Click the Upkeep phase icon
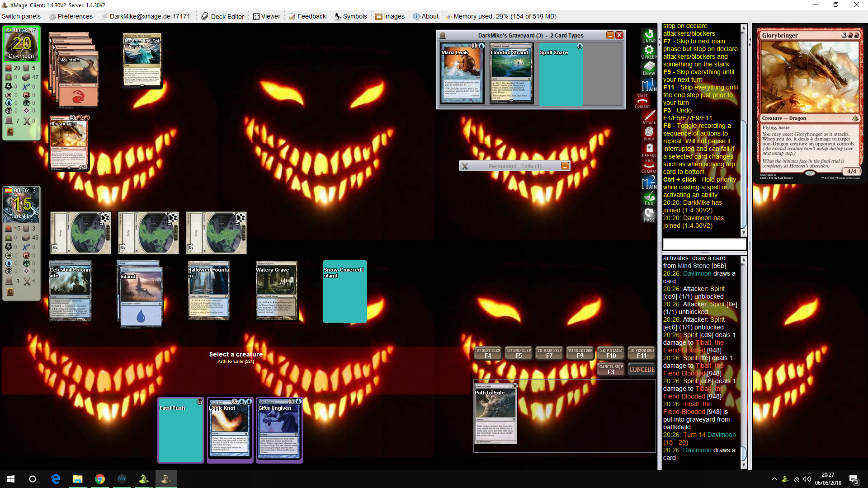This screenshot has width=868, height=488. [649, 52]
